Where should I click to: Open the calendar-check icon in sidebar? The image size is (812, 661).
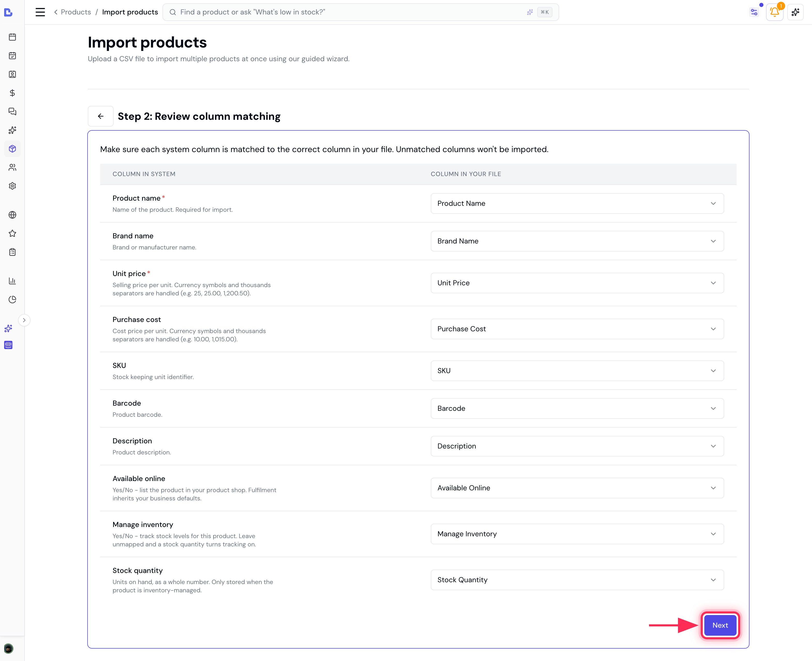[x=12, y=56]
